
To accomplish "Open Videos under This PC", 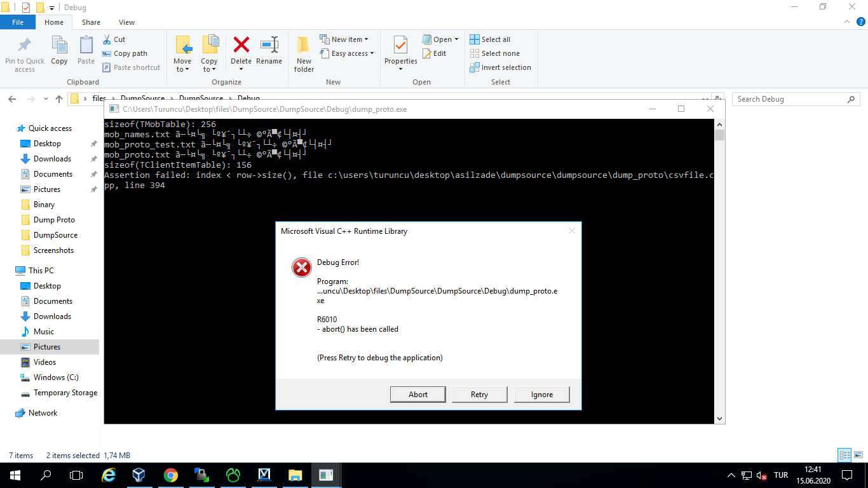I will 44,362.
